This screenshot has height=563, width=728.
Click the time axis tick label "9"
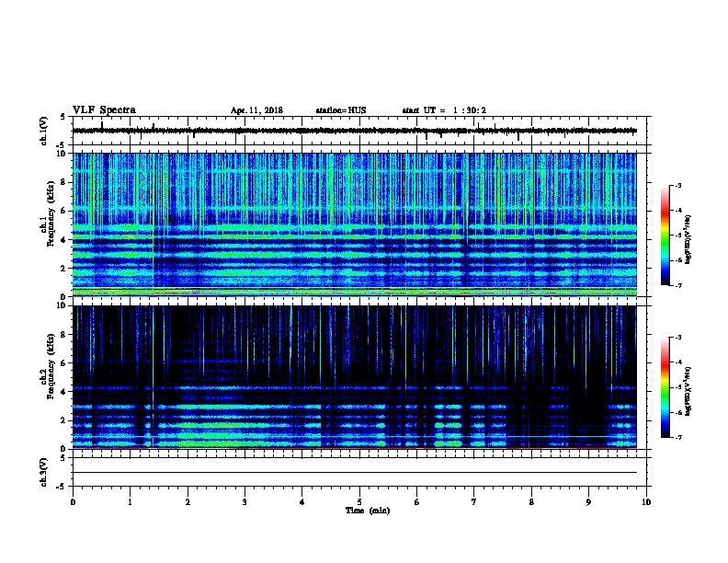588,502
